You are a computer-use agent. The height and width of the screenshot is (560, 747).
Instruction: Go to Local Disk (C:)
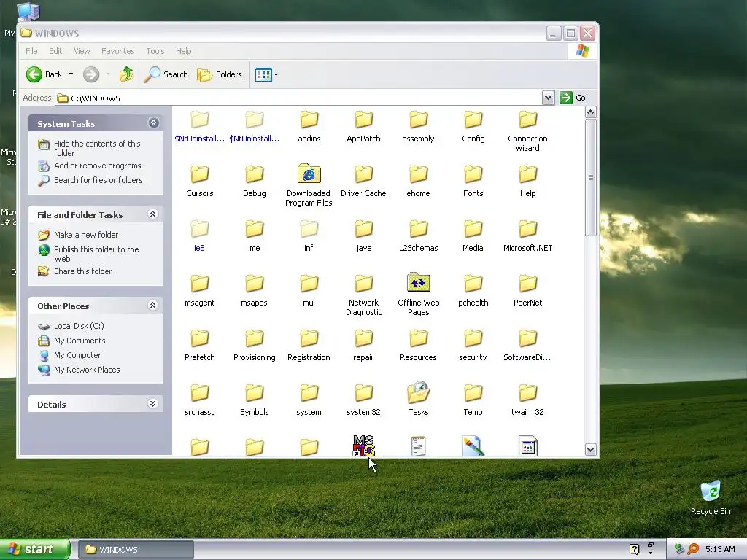79,326
